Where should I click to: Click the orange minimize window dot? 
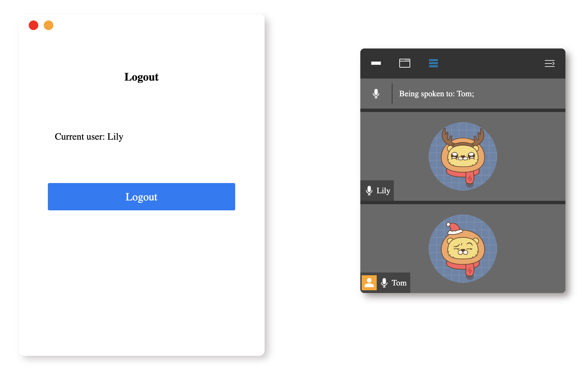[x=49, y=25]
